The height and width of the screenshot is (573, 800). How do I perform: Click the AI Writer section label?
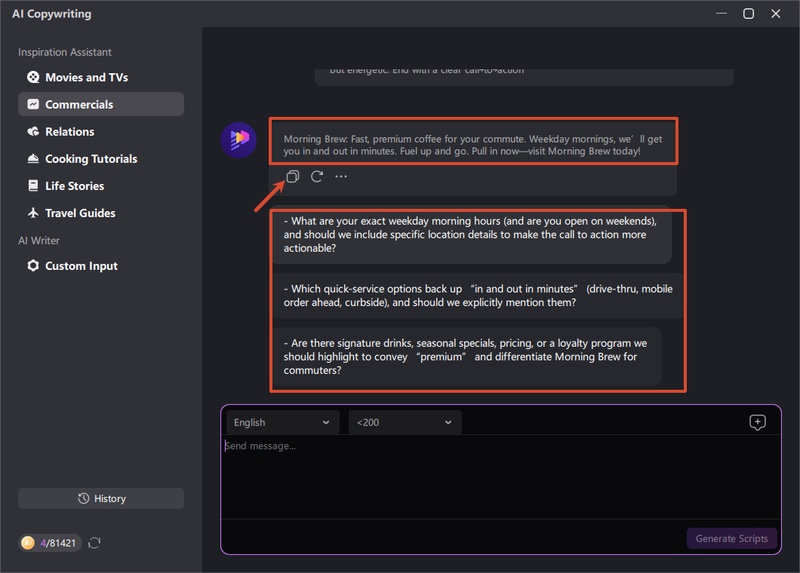[x=39, y=240]
